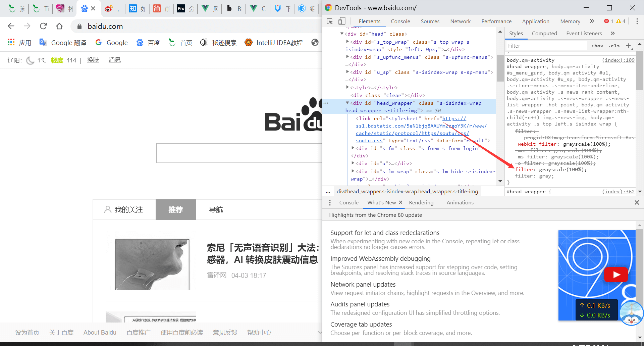
Task: Open the drawer's kebab menu
Action: pos(330,203)
